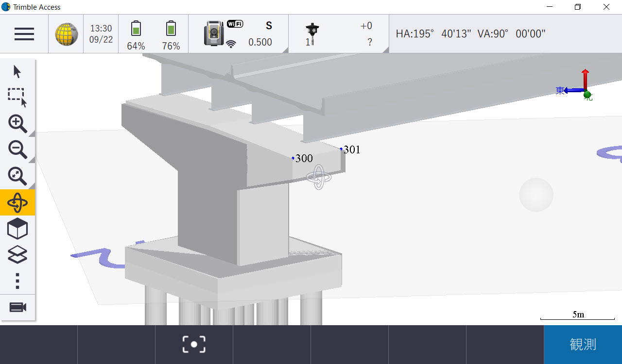Toggle the highlighted orbit tool

pyautogui.click(x=17, y=202)
